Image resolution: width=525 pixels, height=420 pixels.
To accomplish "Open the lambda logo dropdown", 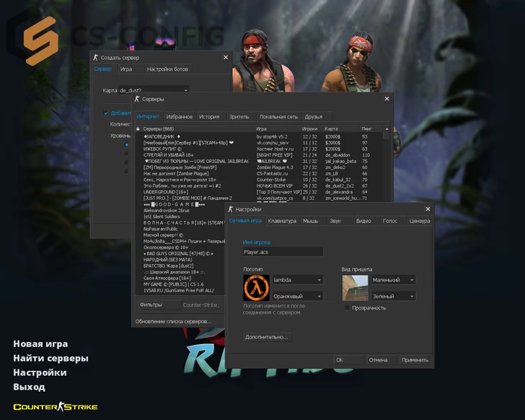I will tap(298, 280).
